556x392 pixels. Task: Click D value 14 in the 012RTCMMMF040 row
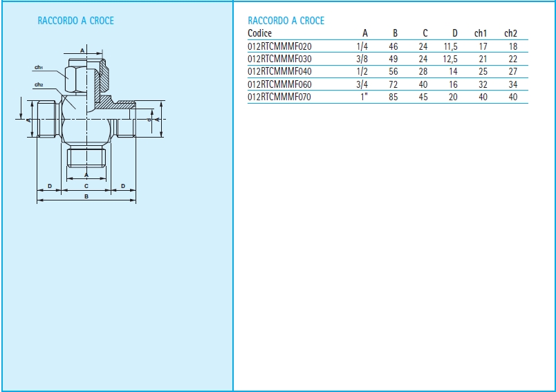click(453, 72)
